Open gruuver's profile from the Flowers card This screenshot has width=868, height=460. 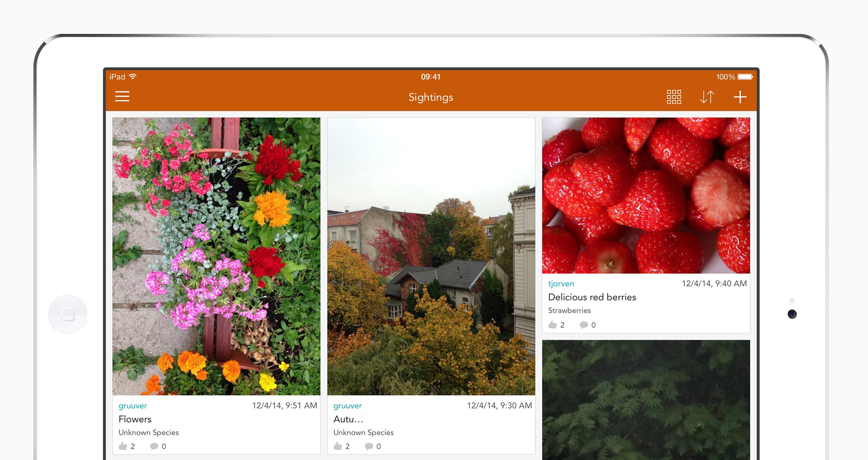pos(133,405)
